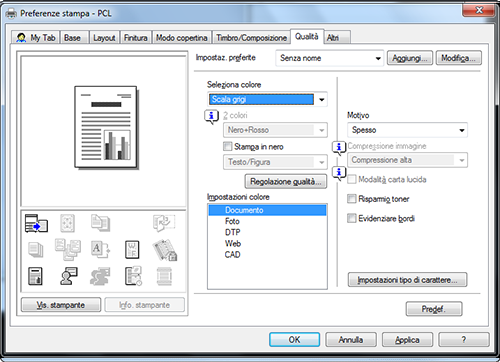The width and height of the screenshot is (500, 362).
Task: Open the Motivo dropdown showing Spesso
Action: 407,130
